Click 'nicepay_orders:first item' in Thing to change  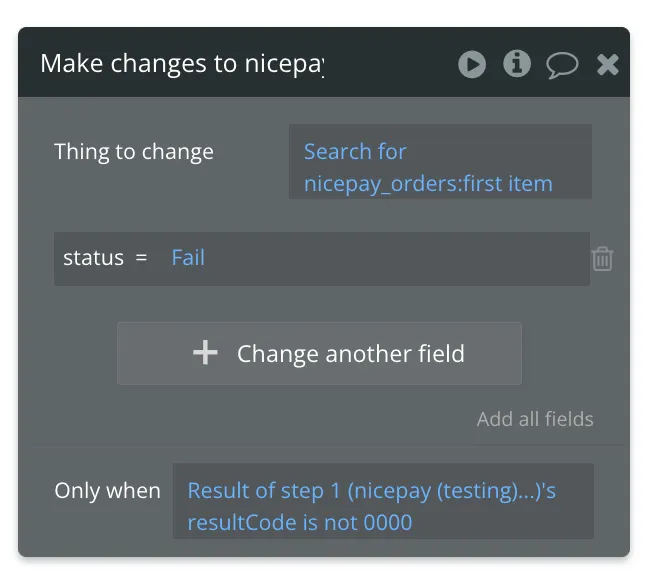tap(428, 184)
